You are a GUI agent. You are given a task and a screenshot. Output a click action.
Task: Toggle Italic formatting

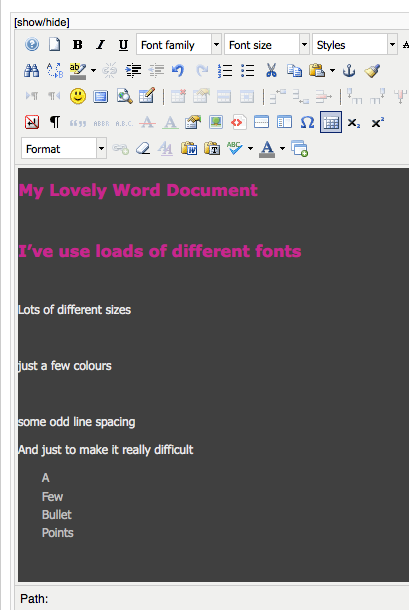point(100,45)
